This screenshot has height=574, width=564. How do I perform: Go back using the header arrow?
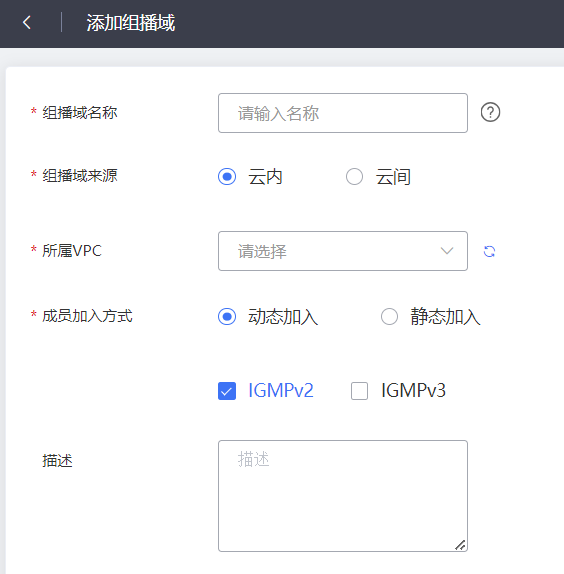tap(27, 22)
